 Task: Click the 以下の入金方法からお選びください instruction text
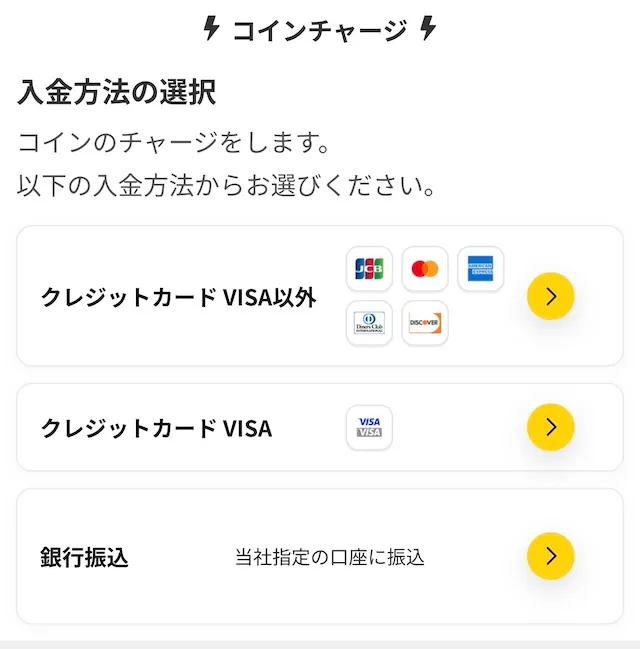[x=226, y=186]
